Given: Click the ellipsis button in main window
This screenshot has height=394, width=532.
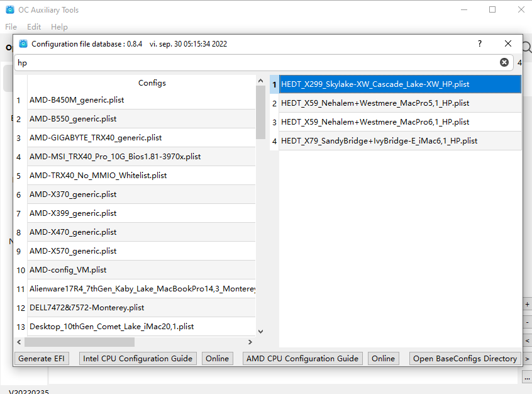Looking at the screenshot, I should 527,378.
